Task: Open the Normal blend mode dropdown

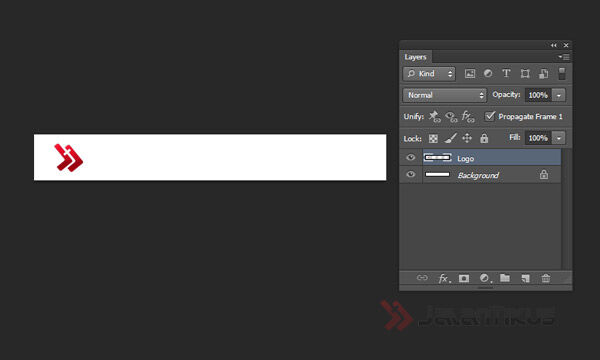Action: [444, 95]
